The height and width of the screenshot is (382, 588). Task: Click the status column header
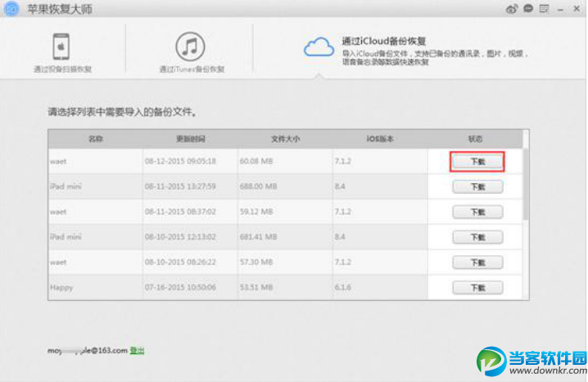pos(475,139)
